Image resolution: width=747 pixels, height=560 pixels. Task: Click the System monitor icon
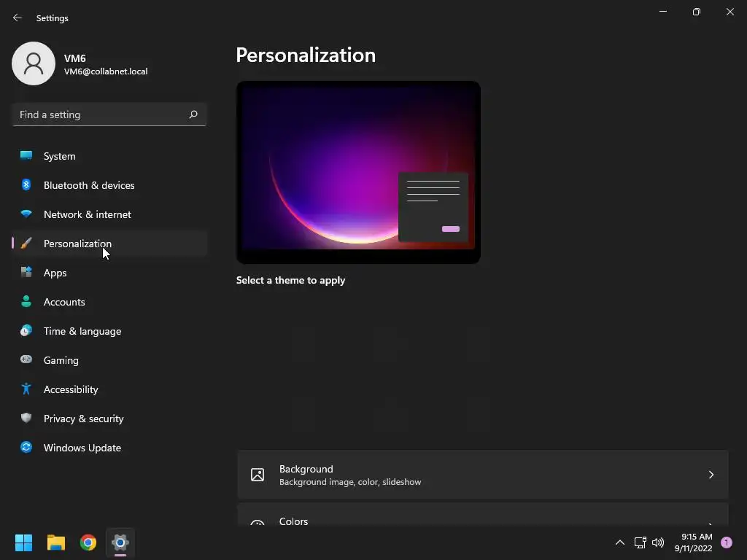pos(26,155)
